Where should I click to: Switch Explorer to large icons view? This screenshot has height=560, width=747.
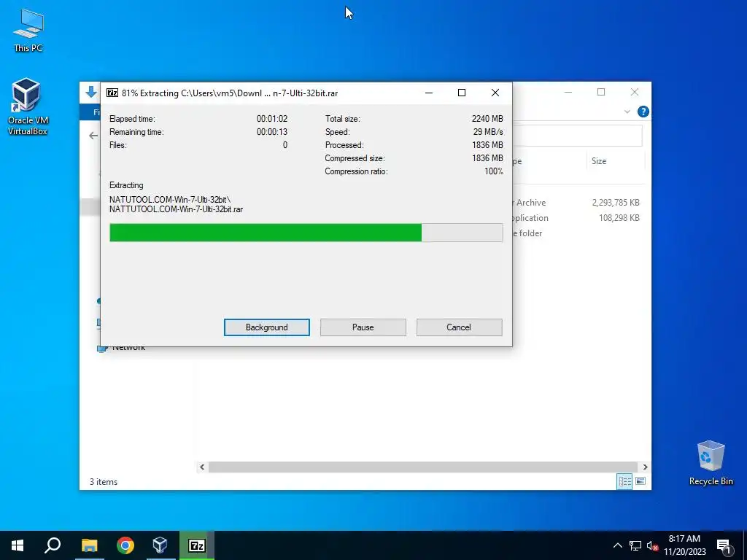pyautogui.click(x=640, y=481)
